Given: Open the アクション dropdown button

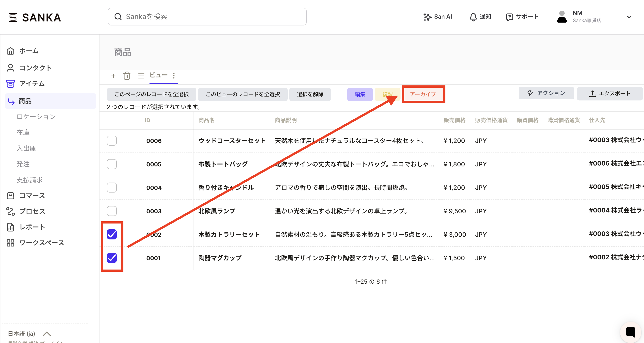Looking at the screenshot, I should (546, 93).
